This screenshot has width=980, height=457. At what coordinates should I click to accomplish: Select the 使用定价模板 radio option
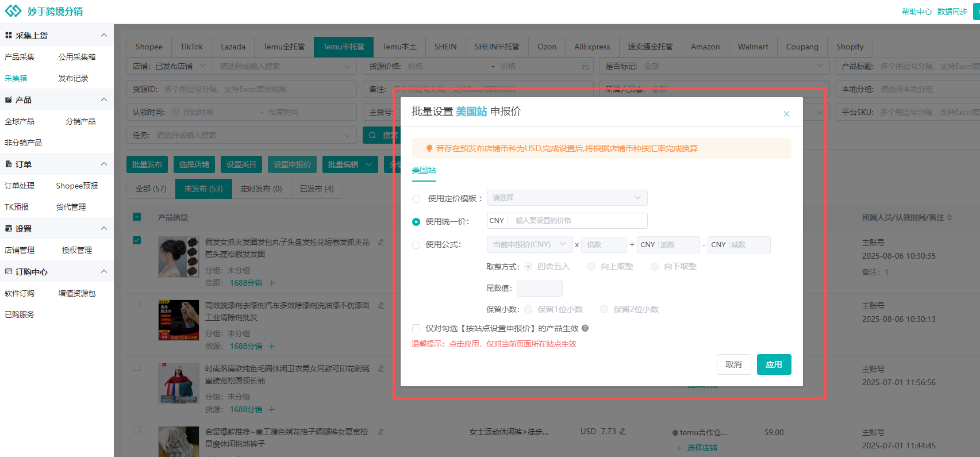click(x=416, y=199)
